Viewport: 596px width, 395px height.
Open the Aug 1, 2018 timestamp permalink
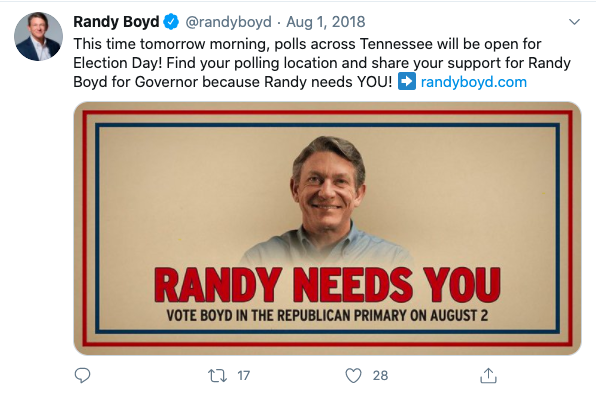pyautogui.click(x=326, y=22)
